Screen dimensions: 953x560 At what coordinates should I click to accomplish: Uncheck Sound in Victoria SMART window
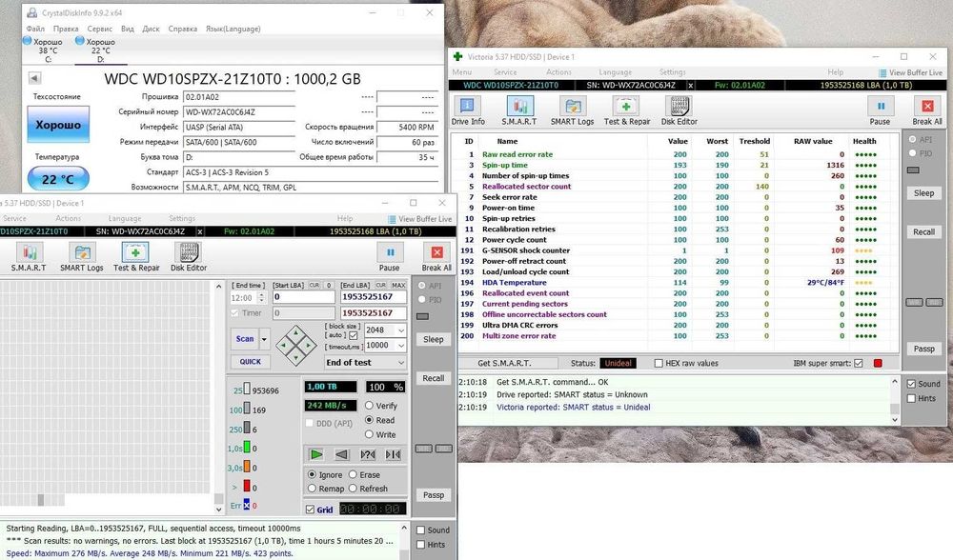point(911,384)
